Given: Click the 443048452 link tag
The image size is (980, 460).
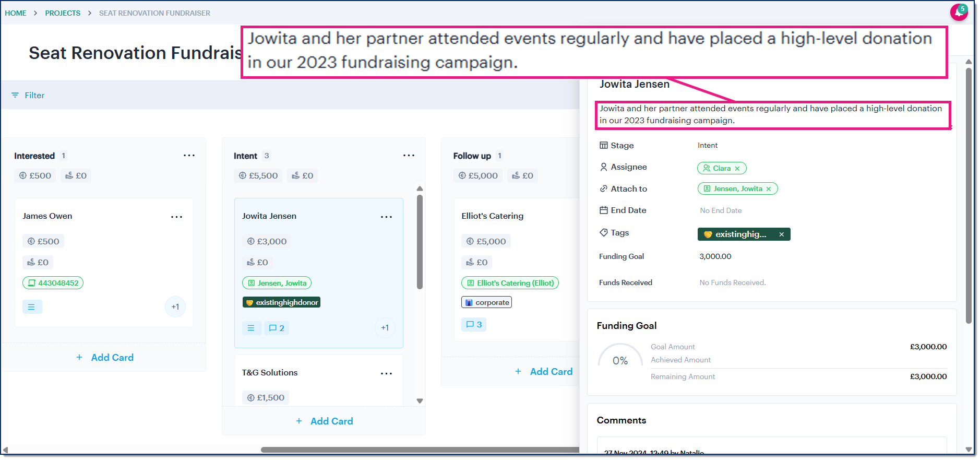Looking at the screenshot, I should point(53,283).
